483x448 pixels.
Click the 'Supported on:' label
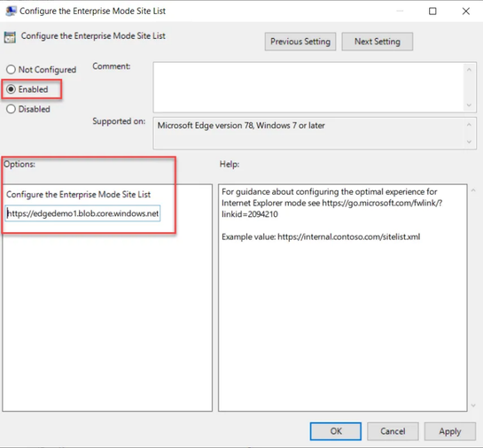click(x=119, y=121)
